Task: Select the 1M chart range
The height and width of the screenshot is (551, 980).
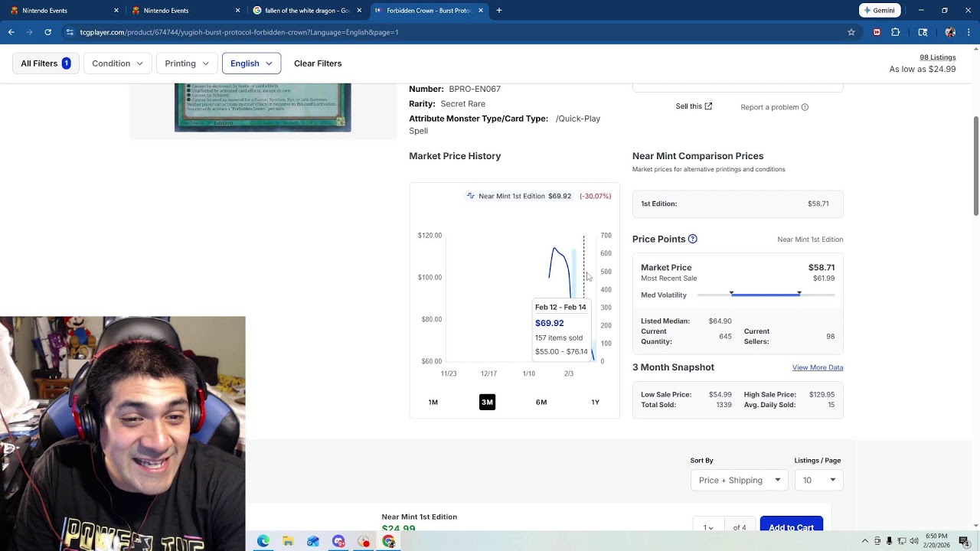Action: pos(433,402)
